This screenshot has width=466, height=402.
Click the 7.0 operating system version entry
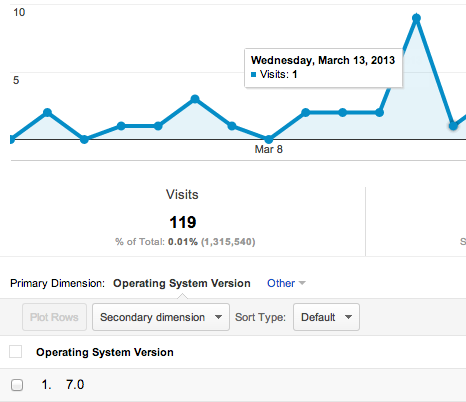tap(75, 385)
